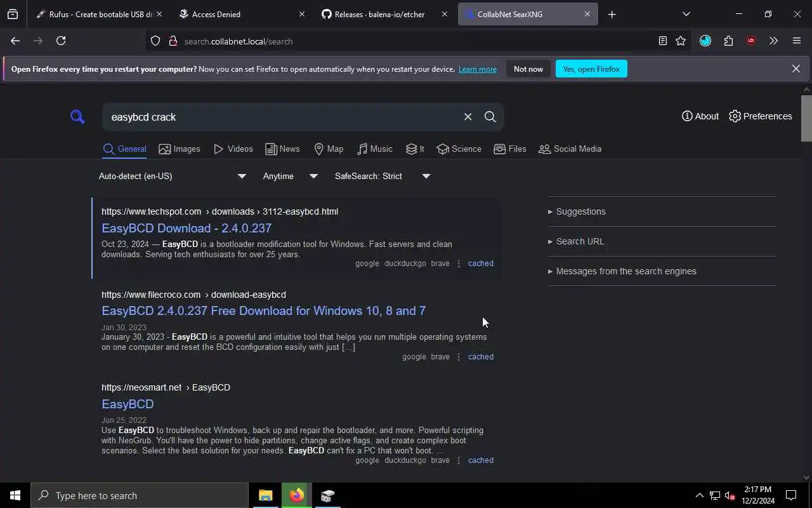812x508 pixels.
Task: Toggle reader view icon
Action: (x=662, y=41)
